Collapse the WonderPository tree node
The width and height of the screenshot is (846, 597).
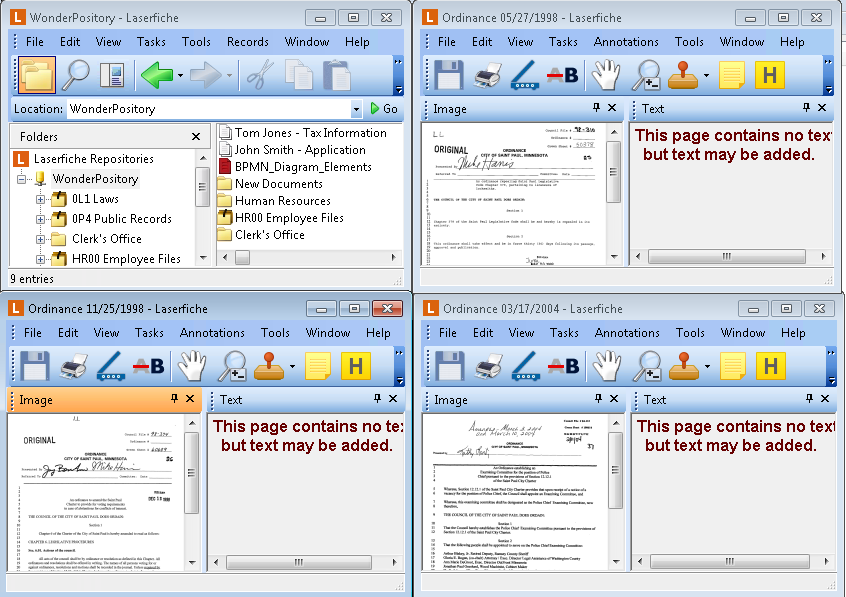pos(22,179)
